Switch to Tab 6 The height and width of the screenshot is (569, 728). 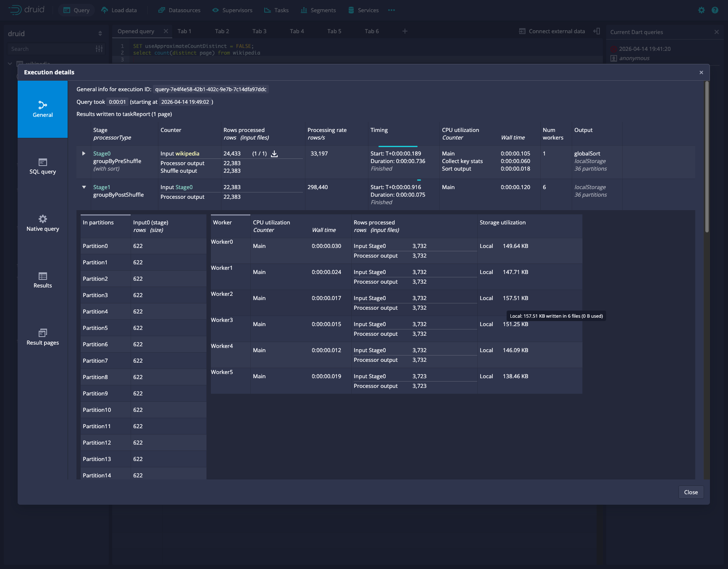coord(372,31)
